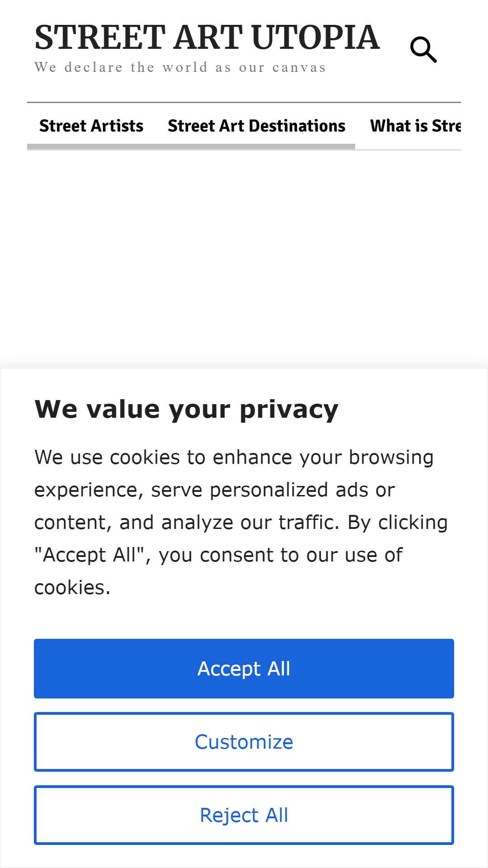Click the "We value your privacy" heading
The height and width of the screenshot is (868, 488).
187,410
